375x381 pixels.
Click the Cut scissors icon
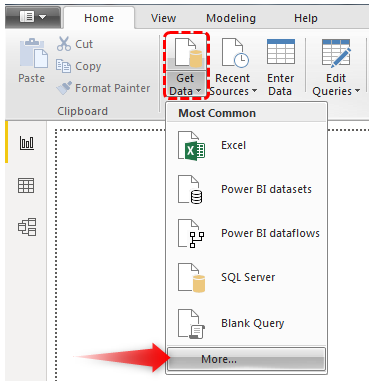(x=64, y=44)
